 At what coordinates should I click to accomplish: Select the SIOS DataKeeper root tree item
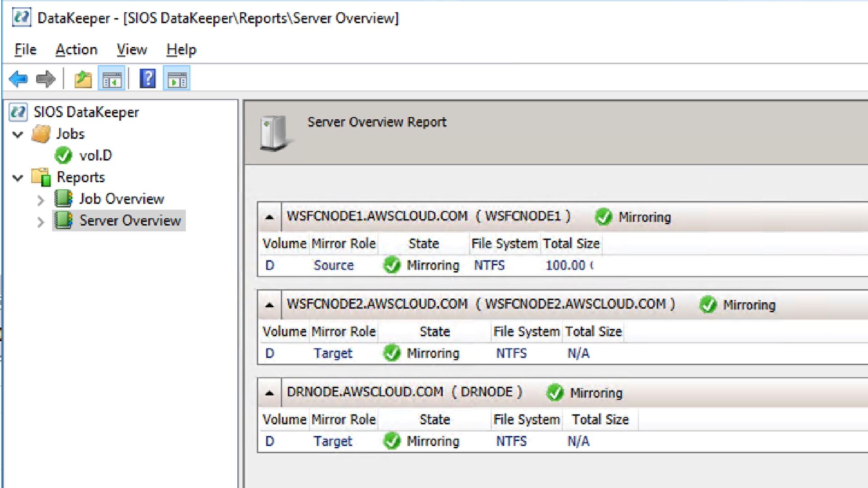click(x=86, y=112)
